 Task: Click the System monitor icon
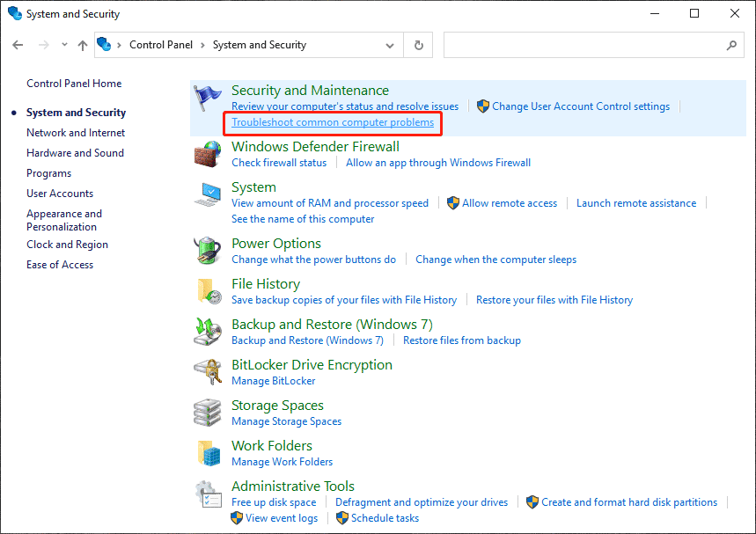(208, 195)
